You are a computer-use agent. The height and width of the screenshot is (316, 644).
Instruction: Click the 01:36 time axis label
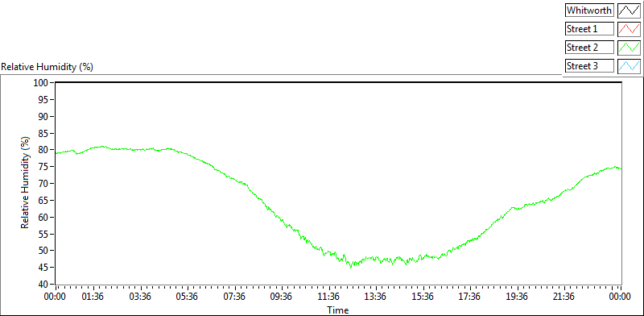point(93,297)
